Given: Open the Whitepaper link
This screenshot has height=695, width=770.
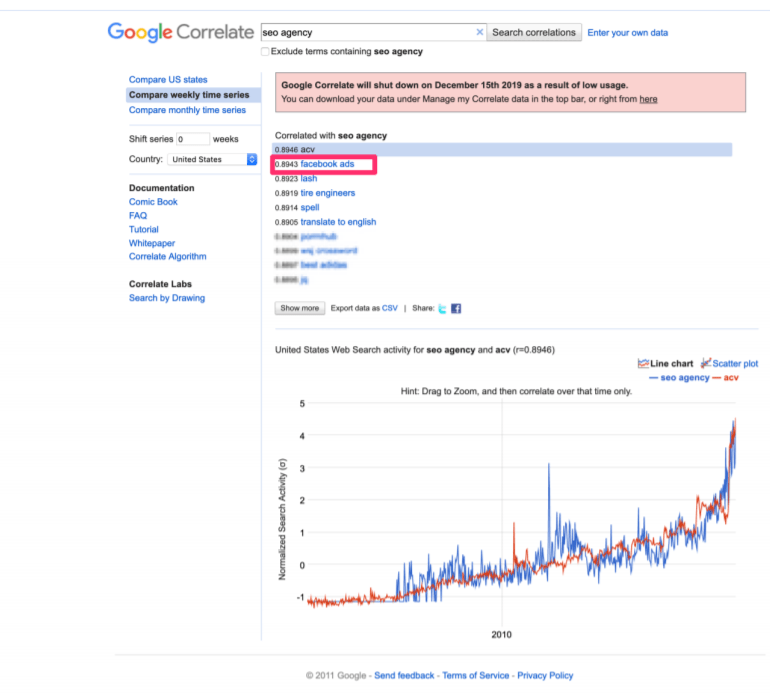Looking at the screenshot, I should click(152, 243).
